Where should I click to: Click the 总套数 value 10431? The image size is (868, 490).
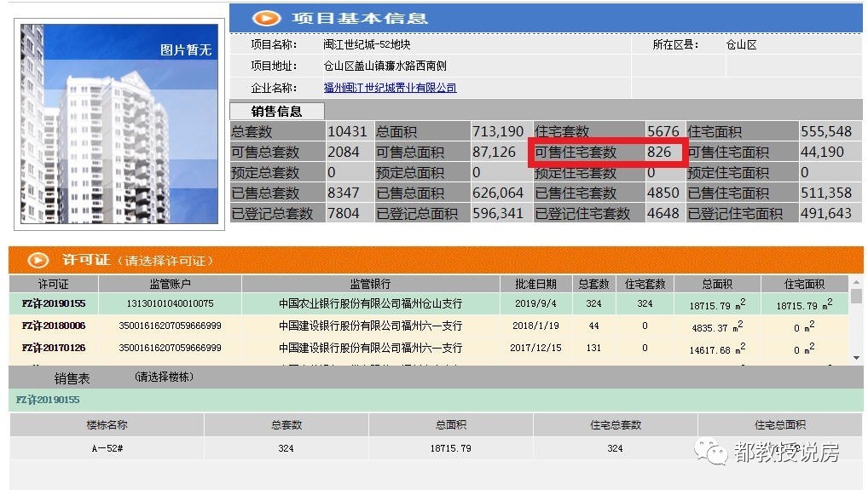[347, 131]
